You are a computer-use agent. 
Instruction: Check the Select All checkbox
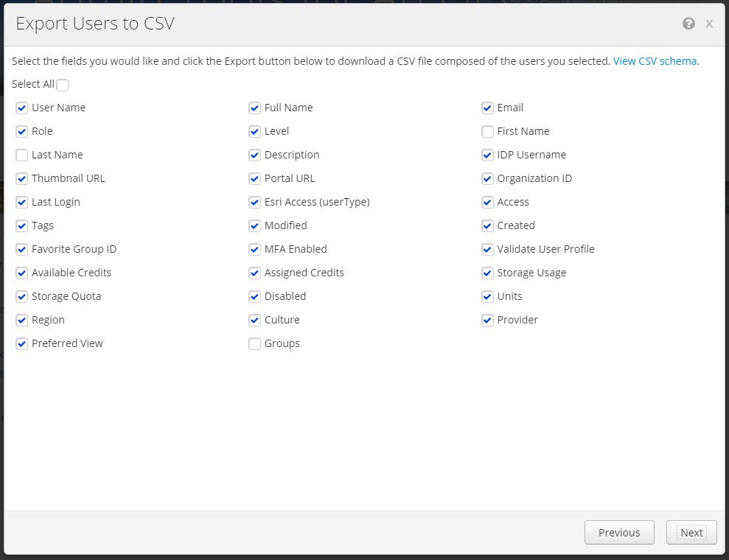tap(63, 85)
